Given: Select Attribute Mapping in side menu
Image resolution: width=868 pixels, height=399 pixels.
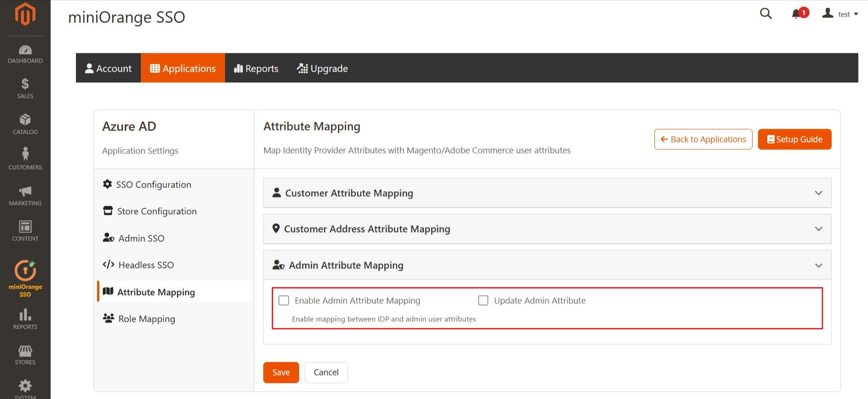Looking at the screenshot, I should pyautogui.click(x=174, y=291).
